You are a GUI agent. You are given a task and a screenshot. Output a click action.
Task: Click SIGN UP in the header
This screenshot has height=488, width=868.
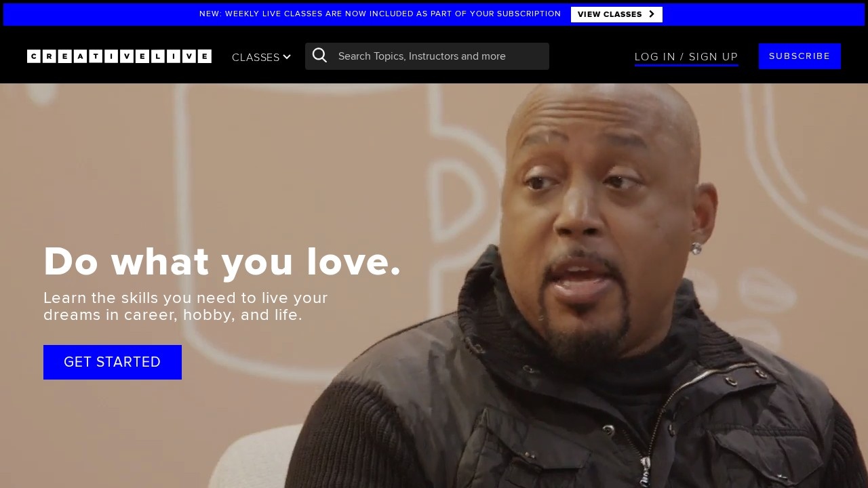pyautogui.click(x=712, y=57)
